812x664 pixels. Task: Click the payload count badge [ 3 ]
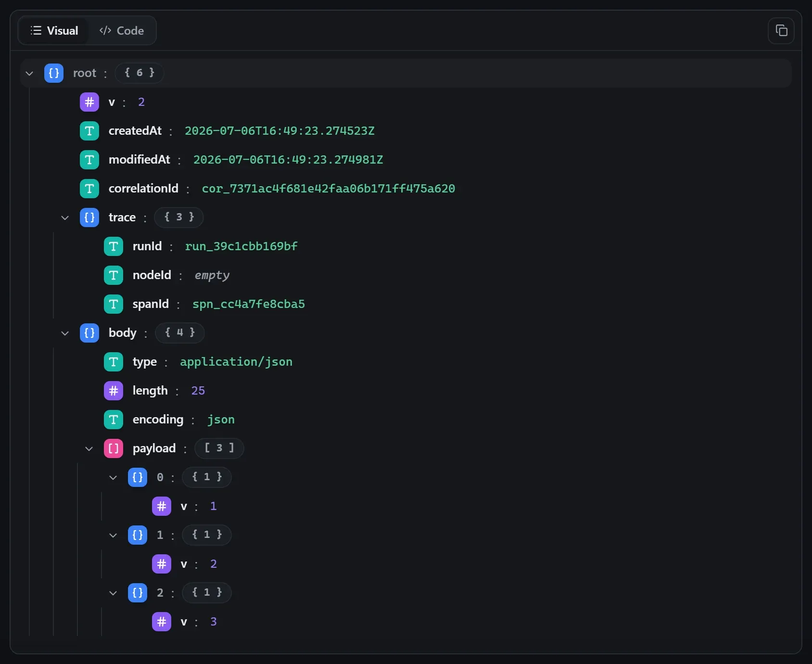(x=219, y=448)
